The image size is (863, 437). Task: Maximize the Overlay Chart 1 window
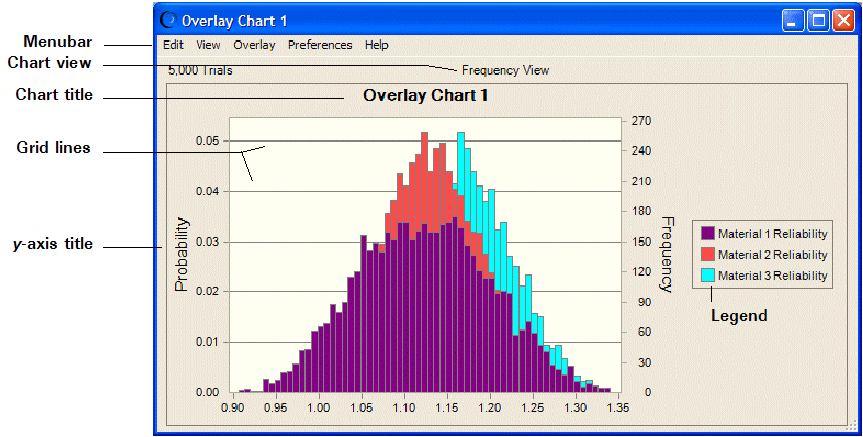coord(818,21)
